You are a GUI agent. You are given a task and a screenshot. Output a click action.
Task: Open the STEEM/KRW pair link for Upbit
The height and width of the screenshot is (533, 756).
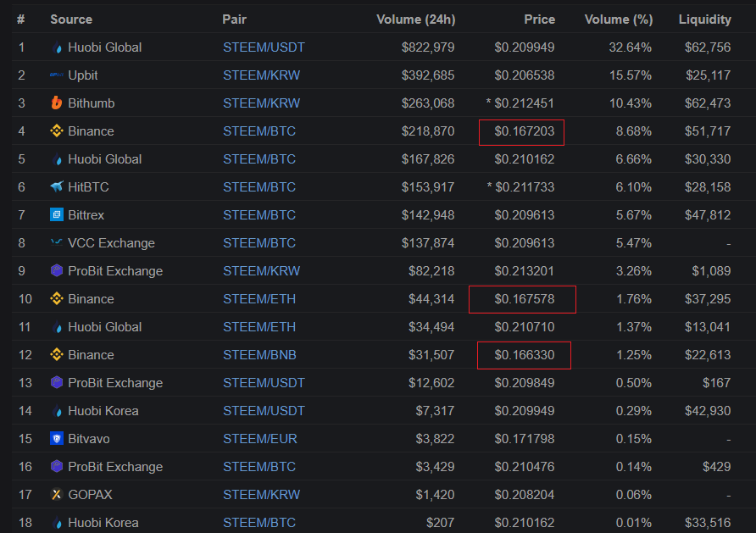point(261,75)
